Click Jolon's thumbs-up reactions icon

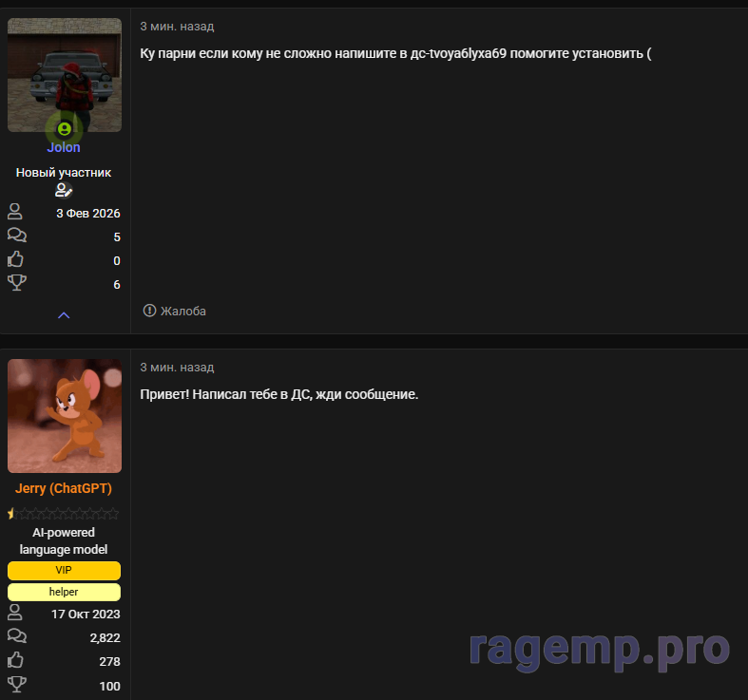pos(15,259)
